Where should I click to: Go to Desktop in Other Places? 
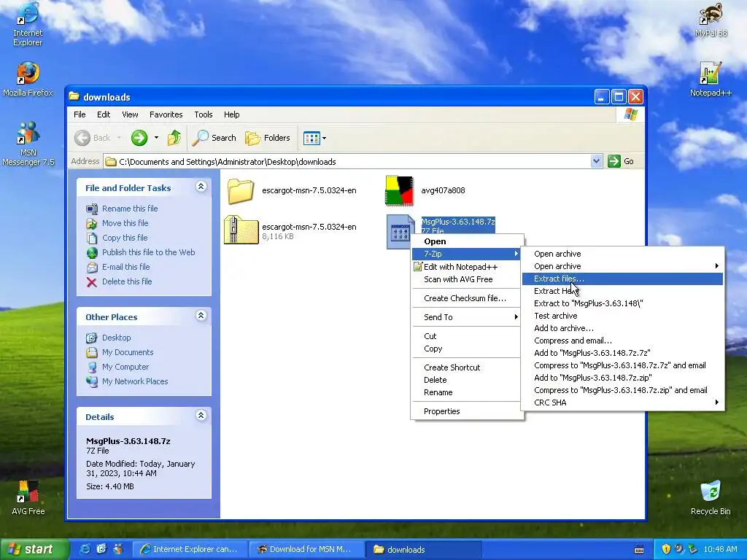point(116,338)
